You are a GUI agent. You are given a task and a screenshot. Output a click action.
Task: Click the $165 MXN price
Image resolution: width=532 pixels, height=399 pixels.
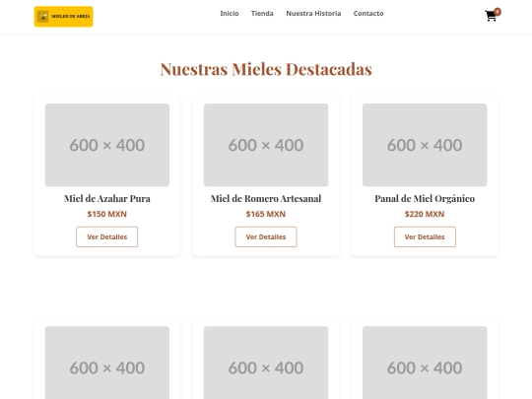[x=266, y=214]
